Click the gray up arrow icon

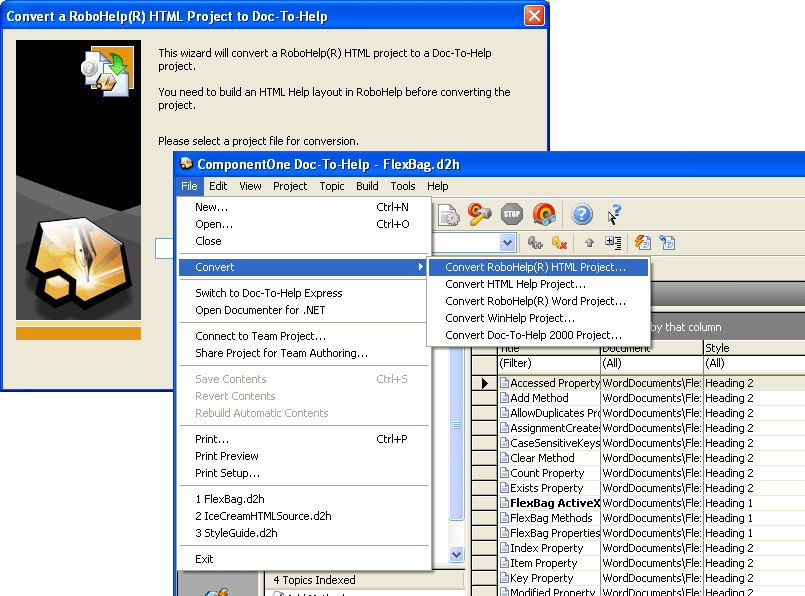point(589,242)
